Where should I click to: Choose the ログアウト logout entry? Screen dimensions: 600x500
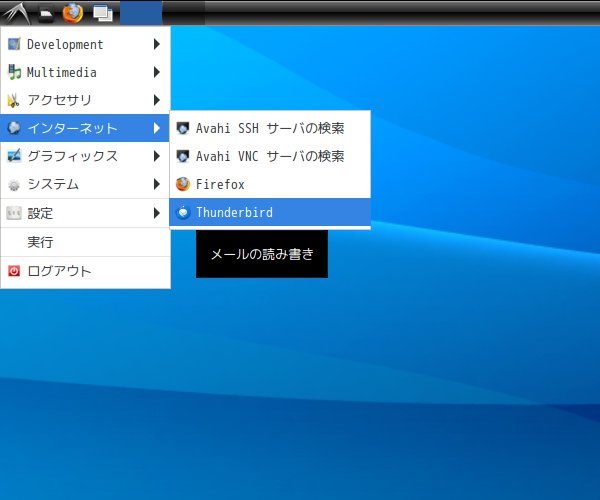(x=85, y=271)
